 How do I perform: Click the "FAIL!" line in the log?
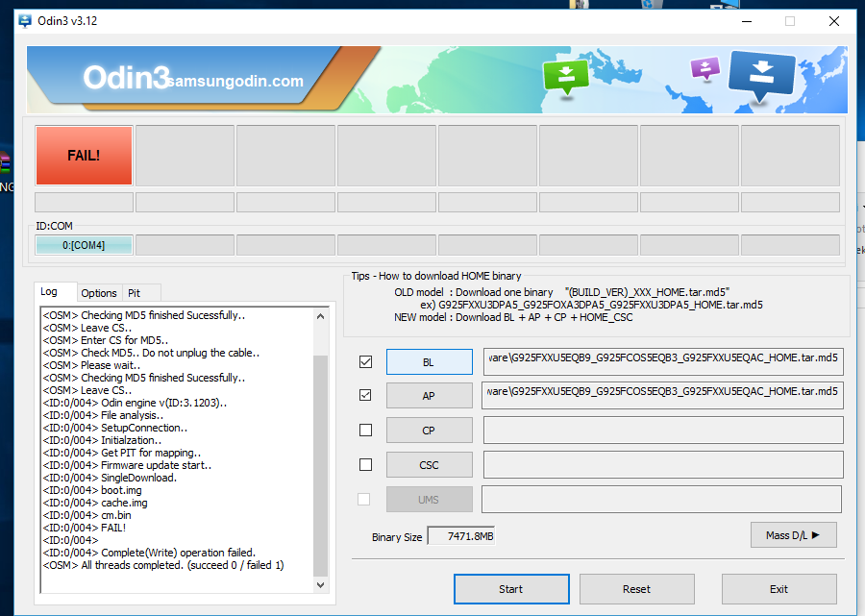(x=113, y=528)
